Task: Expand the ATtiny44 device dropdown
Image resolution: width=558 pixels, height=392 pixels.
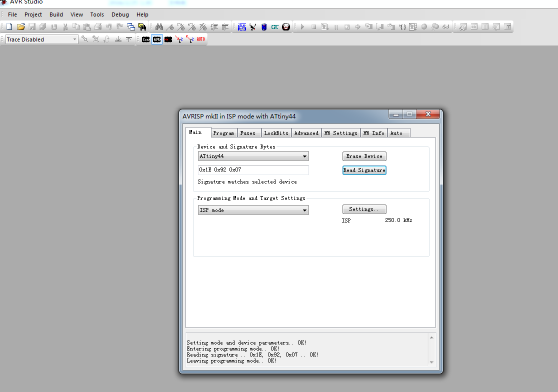Action: (304, 156)
